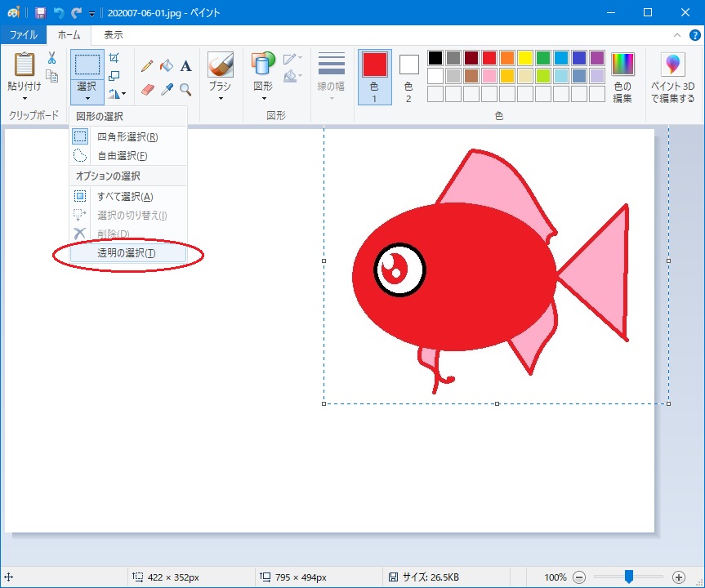
Task: Expand the Shapes dropdown arrow
Action: [264, 99]
